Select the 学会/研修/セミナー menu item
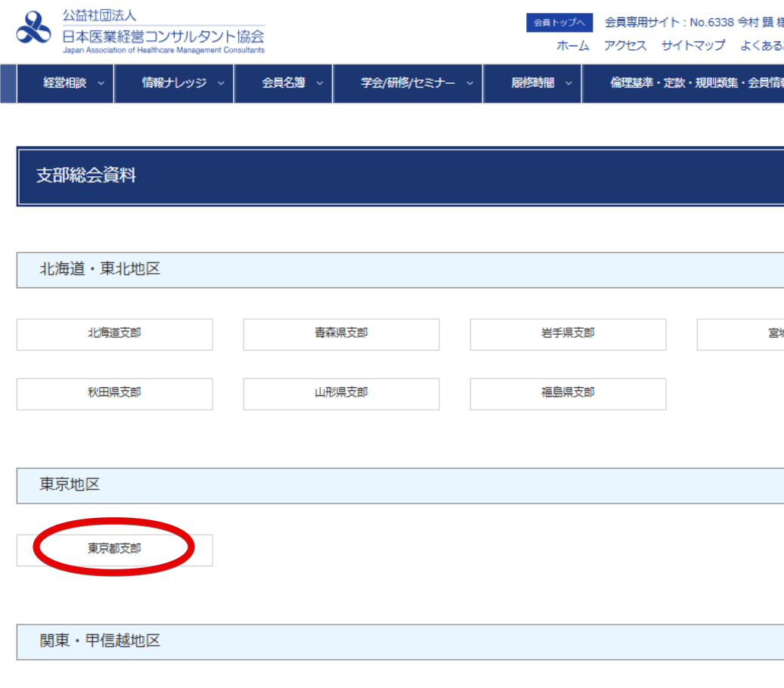784x688 pixels. [x=408, y=84]
